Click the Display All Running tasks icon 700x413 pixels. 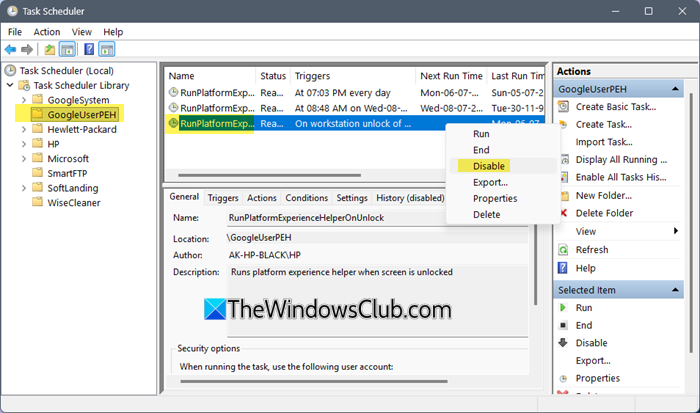565,159
